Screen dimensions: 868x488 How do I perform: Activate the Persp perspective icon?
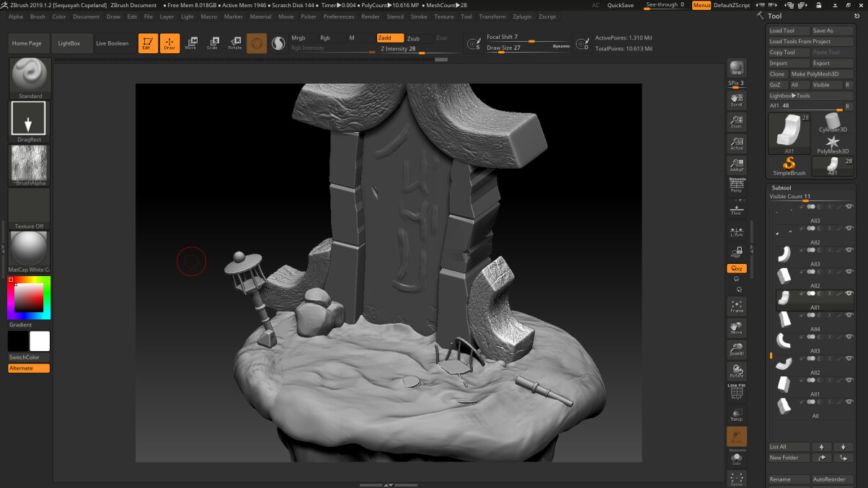click(x=736, y=185)
